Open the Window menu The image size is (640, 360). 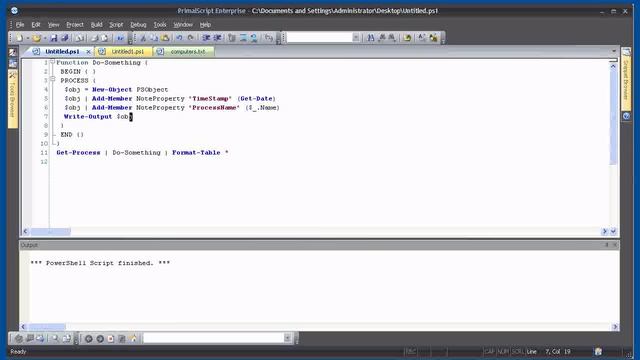pyautogui.click(x=183, y=25)
